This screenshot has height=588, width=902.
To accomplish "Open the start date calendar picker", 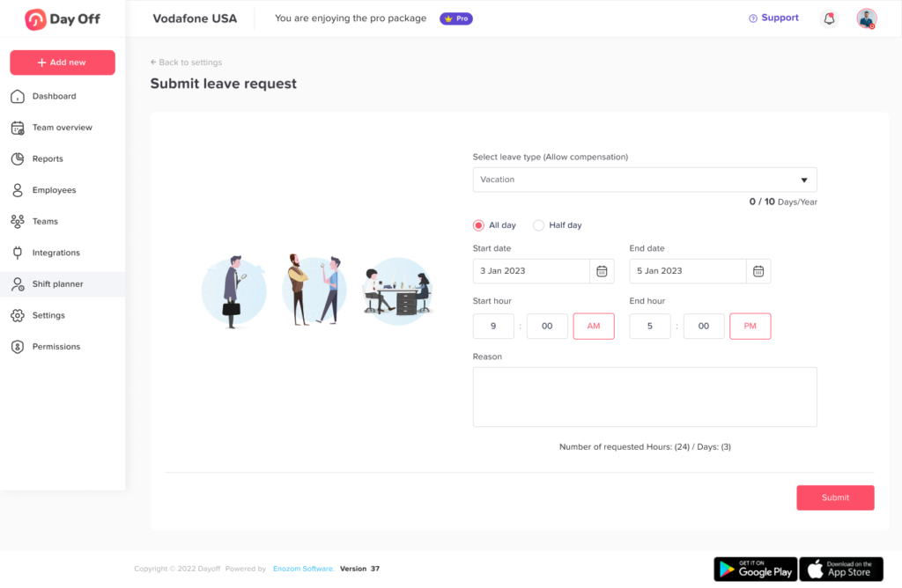I will pos(603,271).
